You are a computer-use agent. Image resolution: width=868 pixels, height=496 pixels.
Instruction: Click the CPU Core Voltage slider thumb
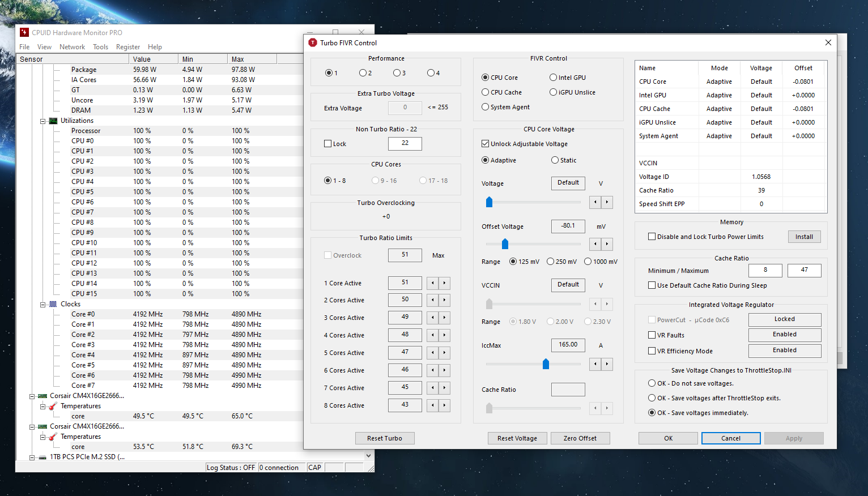click(x=489, y=202)
